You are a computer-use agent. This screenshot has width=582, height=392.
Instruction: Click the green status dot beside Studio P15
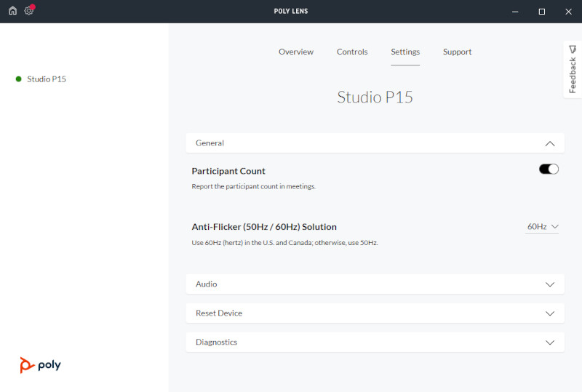click(19, 79)
